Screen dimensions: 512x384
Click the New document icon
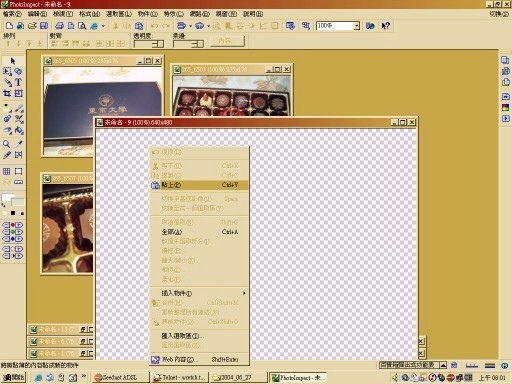coord(9,26)
